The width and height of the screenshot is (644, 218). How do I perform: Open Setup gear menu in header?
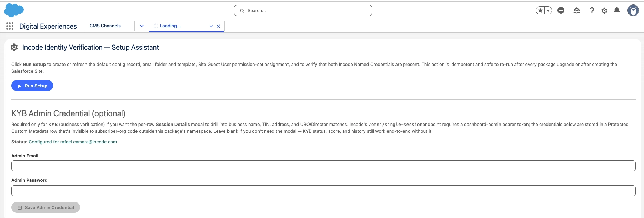604,11
